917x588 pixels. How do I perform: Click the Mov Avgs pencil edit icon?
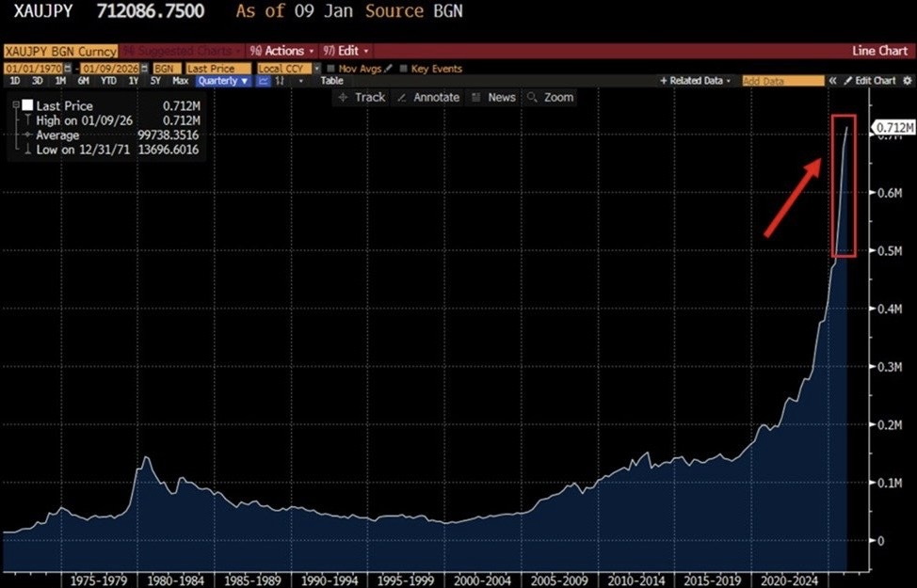387,69
